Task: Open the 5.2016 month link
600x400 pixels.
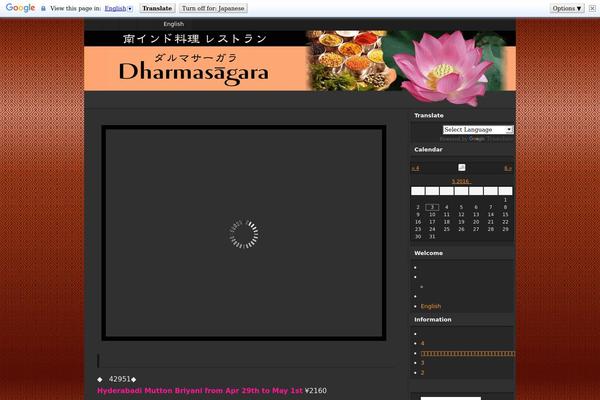Action: (x=461, y=181)
